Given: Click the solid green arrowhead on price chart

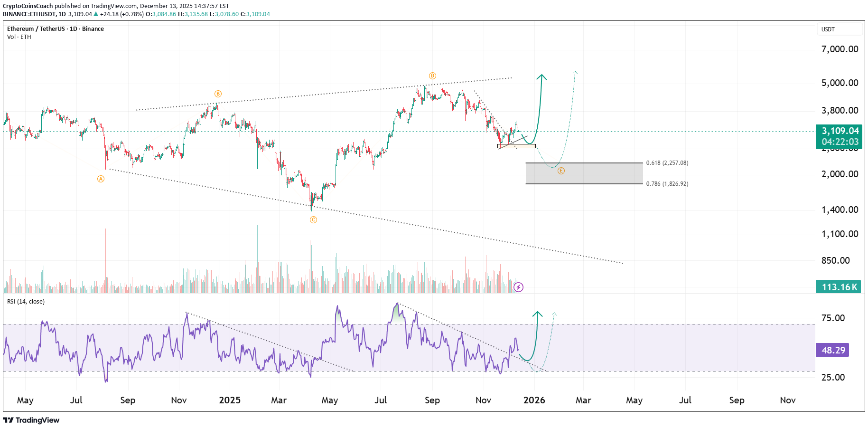Looking at the screenshot, I should coord(541,77).
